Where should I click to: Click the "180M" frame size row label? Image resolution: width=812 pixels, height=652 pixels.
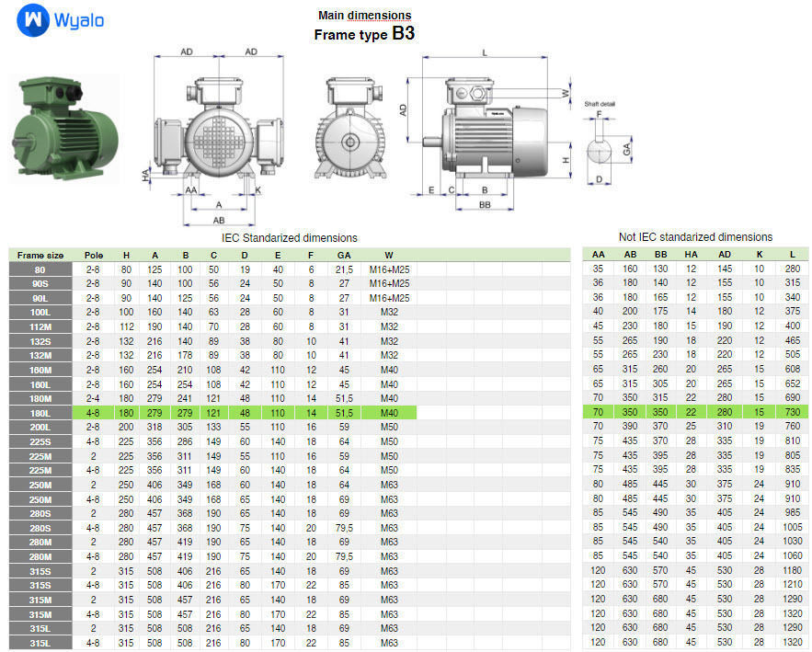[x=40, y=398]
